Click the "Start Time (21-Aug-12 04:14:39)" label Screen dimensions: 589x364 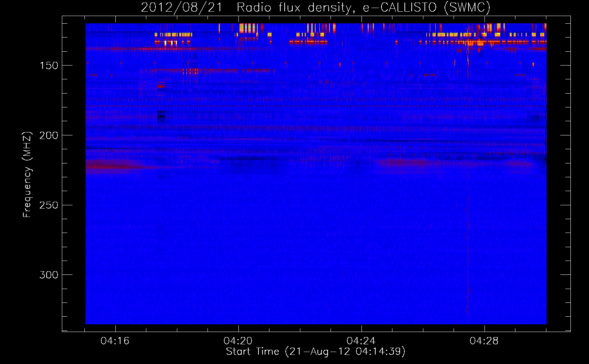pyautogui.click(x=316, y=352)
